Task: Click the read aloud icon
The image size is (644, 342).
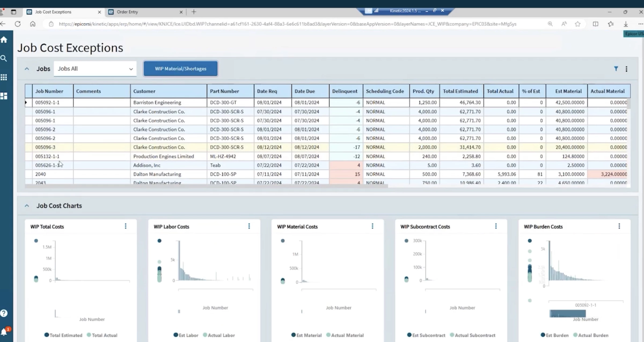Action: [x=564, y=24]
